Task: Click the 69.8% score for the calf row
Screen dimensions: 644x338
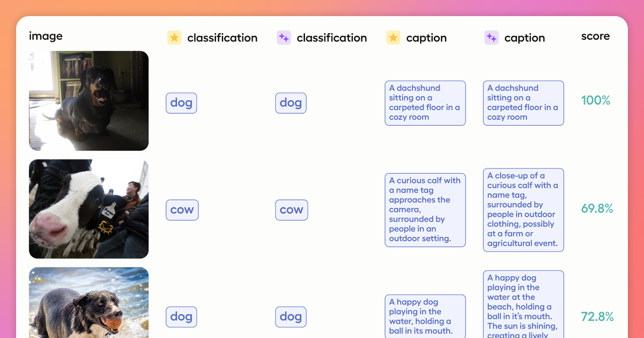Action: pyautogui.click(x=597, y=208)
